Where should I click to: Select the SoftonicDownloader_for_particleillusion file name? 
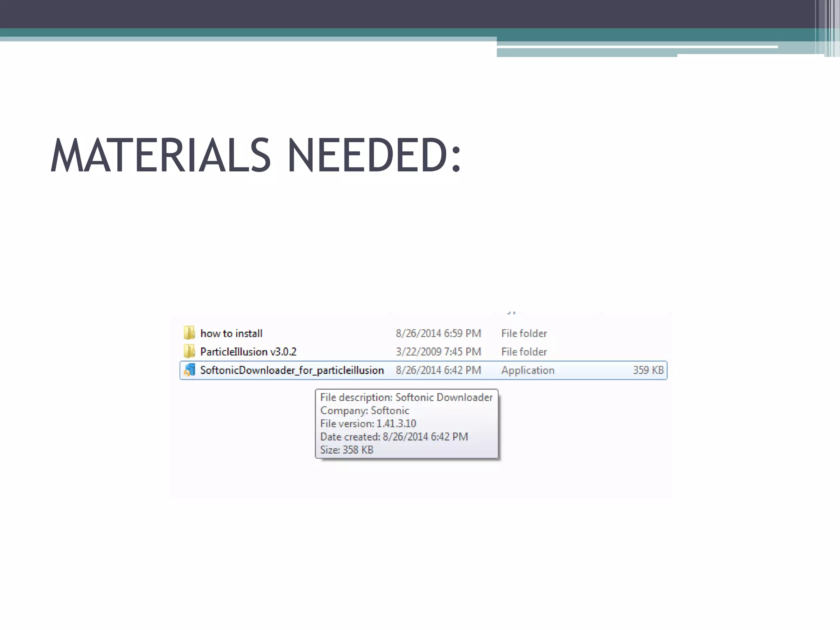[x=292, y=370]
